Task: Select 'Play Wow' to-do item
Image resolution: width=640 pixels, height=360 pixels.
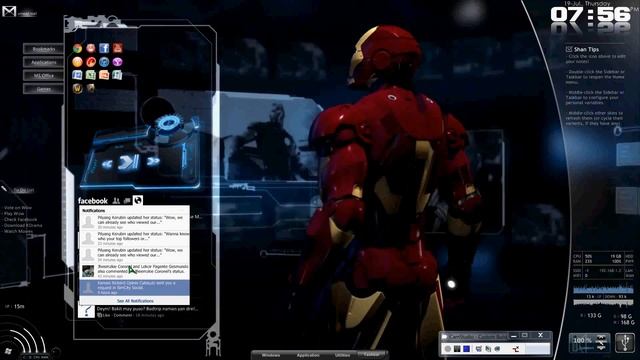Action: pyautogui.click(x=14, y=213)
